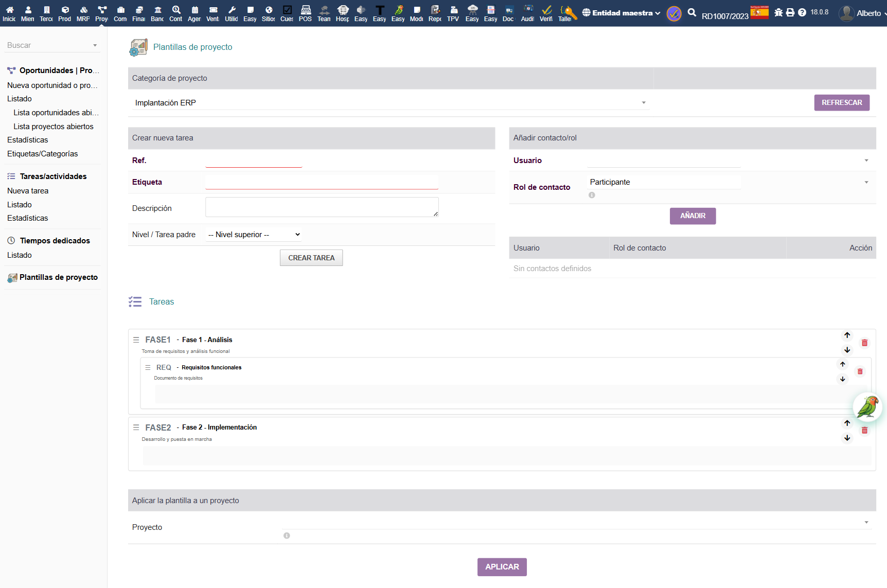Open the TPV module in top menu
Screen dimensions: 887x588
[453, 13]
